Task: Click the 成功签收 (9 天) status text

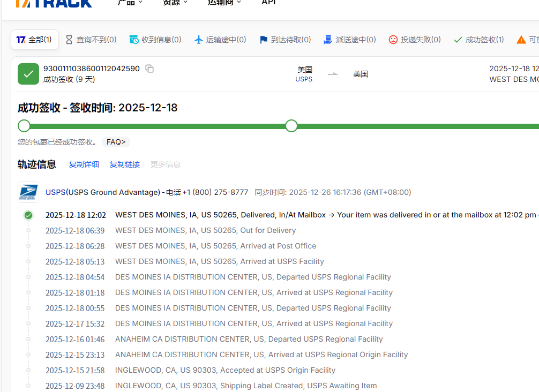Action: pos(69,79)
